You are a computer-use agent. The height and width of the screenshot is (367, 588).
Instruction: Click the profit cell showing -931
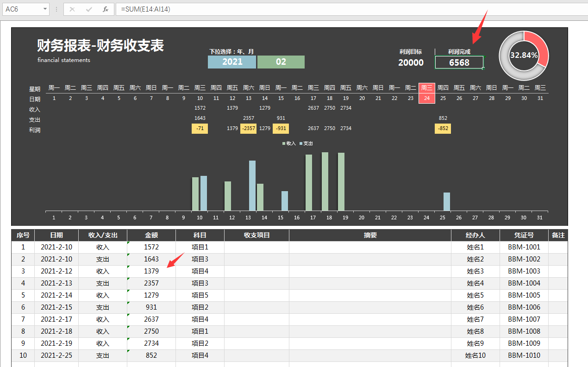tap(281, 129)
